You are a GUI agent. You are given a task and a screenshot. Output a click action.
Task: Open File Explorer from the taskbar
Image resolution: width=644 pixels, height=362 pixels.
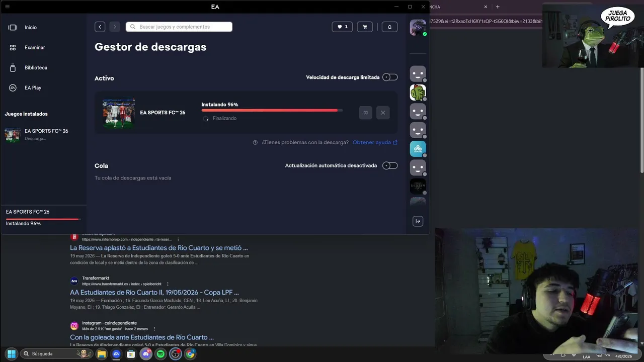pos(102,354)
